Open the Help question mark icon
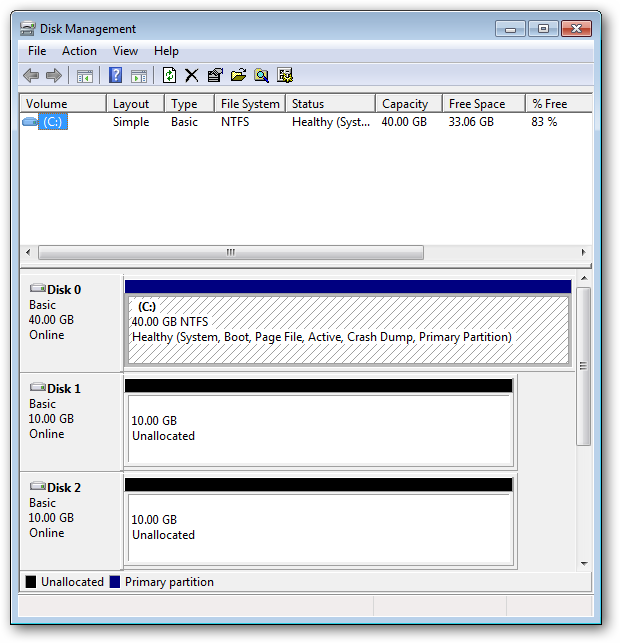Screen dimensions: 620x643 [115, 75]
